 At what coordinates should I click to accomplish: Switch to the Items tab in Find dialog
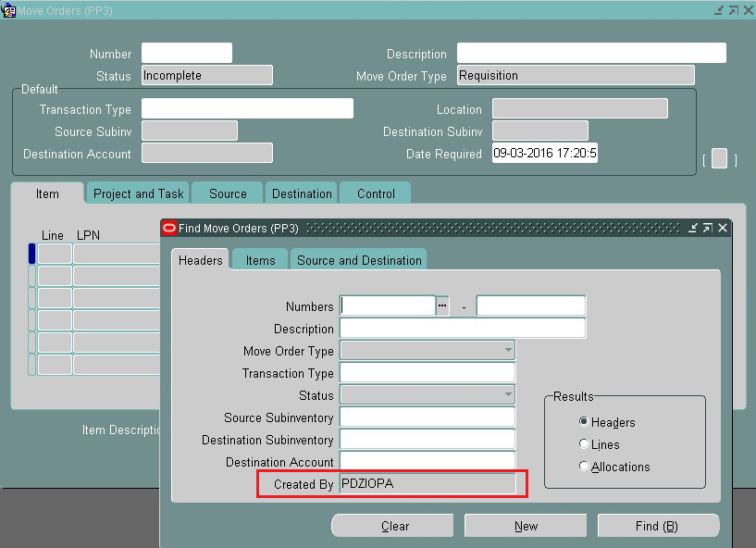coord(259,260)
